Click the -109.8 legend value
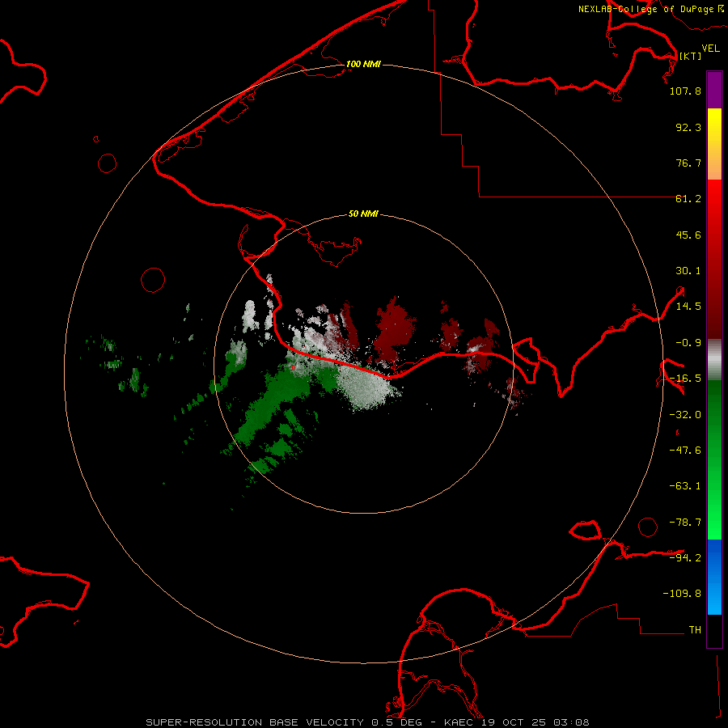Image resolution: width=728 pixels, height=728 pixels. [682, 594]
